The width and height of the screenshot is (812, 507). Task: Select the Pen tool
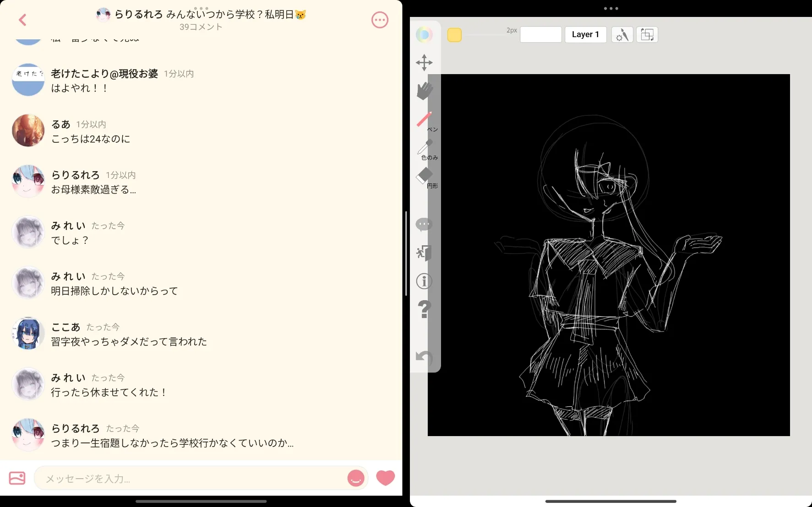(425, 120)
